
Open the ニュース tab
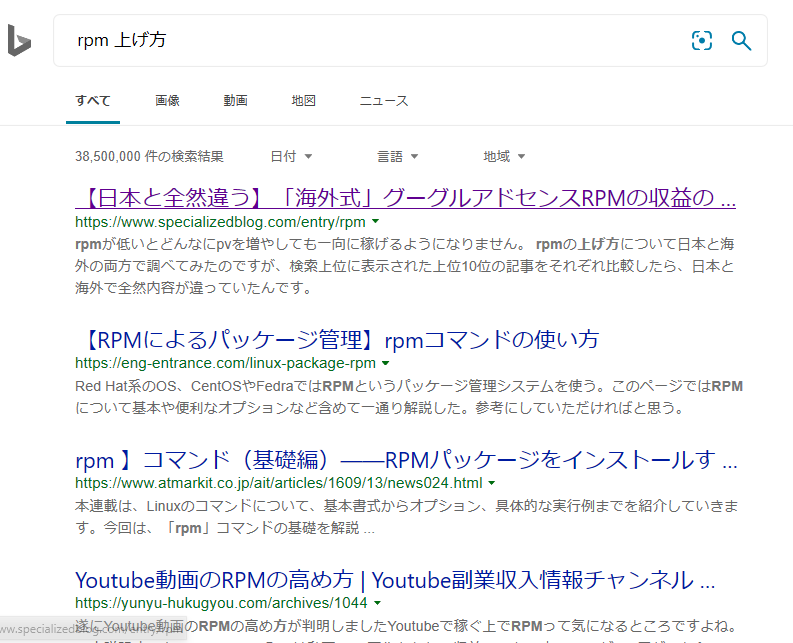(x=384, y=101)
